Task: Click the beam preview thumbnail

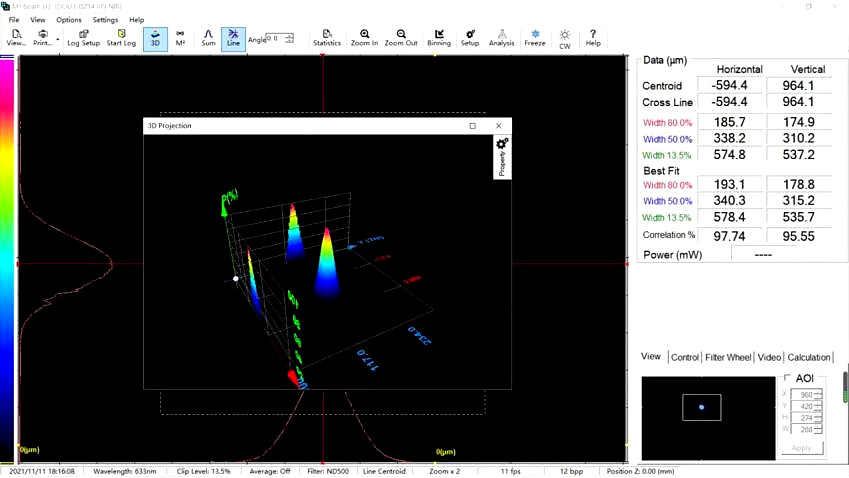Action: [x=702, y=407]
